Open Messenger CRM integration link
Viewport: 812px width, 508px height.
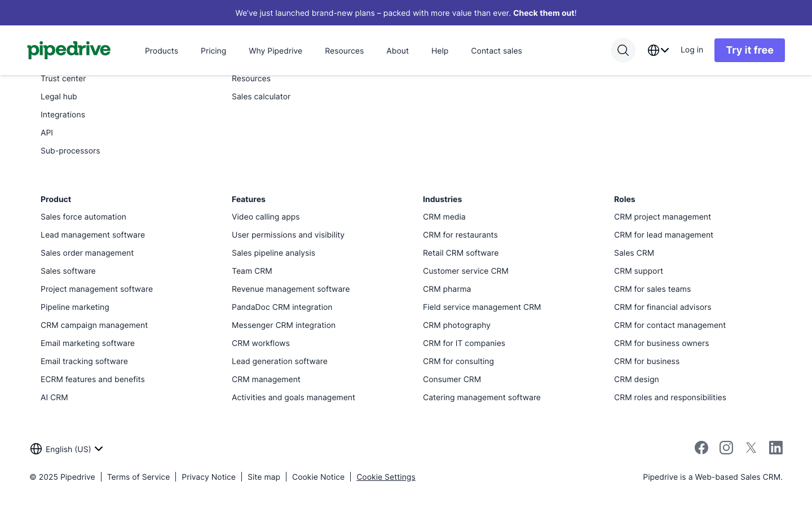(284, 325)
